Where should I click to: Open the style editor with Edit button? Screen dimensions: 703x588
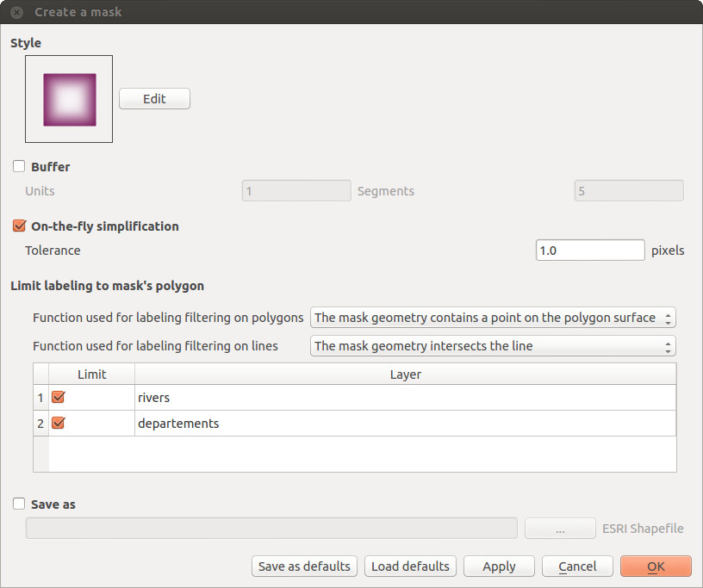coord(154,99)
